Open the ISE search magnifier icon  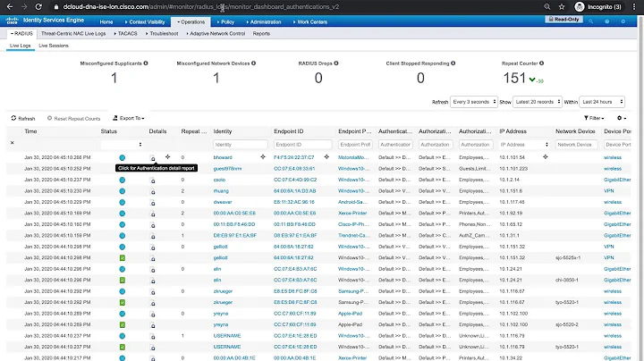[x=591, y=21]
